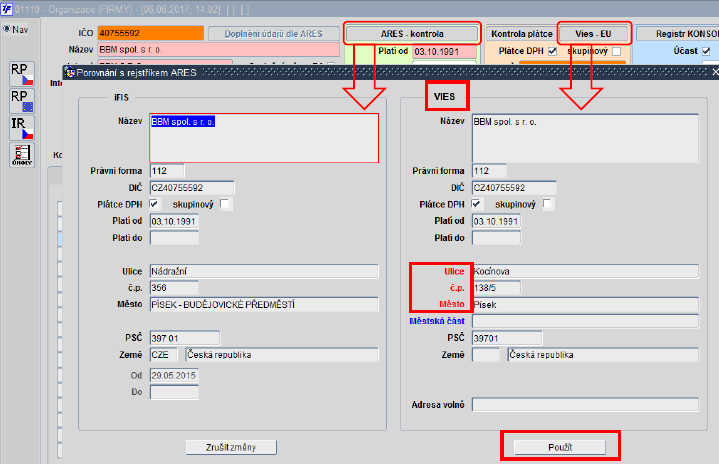Image resolution: width=719 pixels, height=464 pixels.
Task: Click the VIES PSČ field 39701
Action: click(507, 338)
